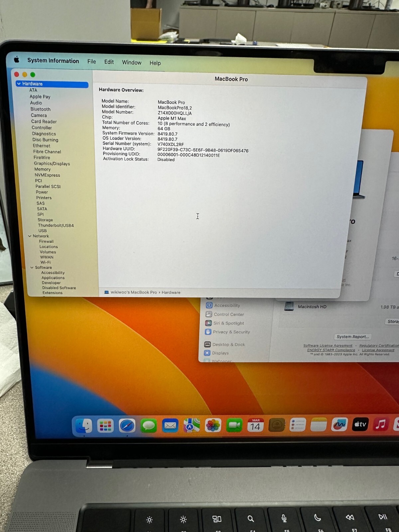Screen dimensions: 399x532
Task: Select Applications under Software
Action: coord(53,278)
